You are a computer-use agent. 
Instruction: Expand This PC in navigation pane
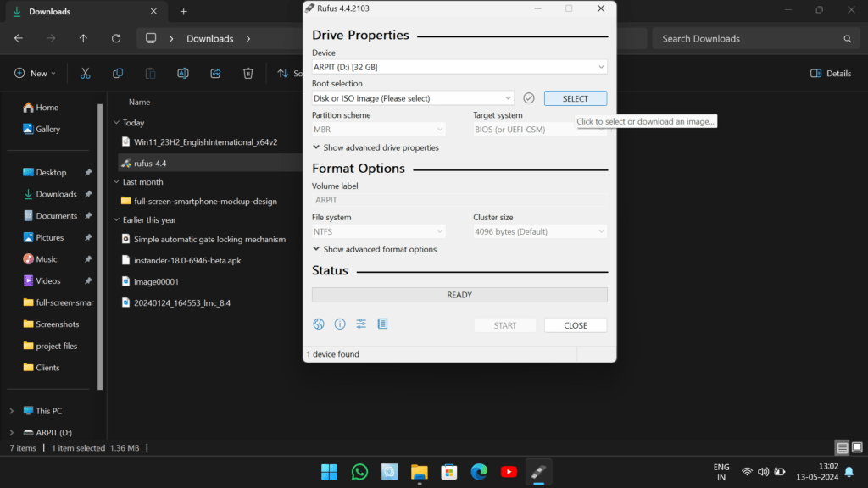[12, 411]
